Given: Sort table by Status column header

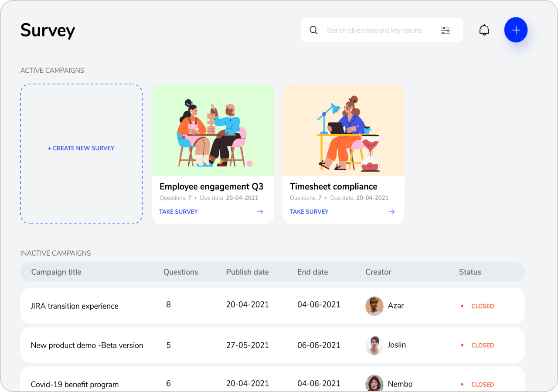Looking at the screenshot, I should [x=470, y=272].
